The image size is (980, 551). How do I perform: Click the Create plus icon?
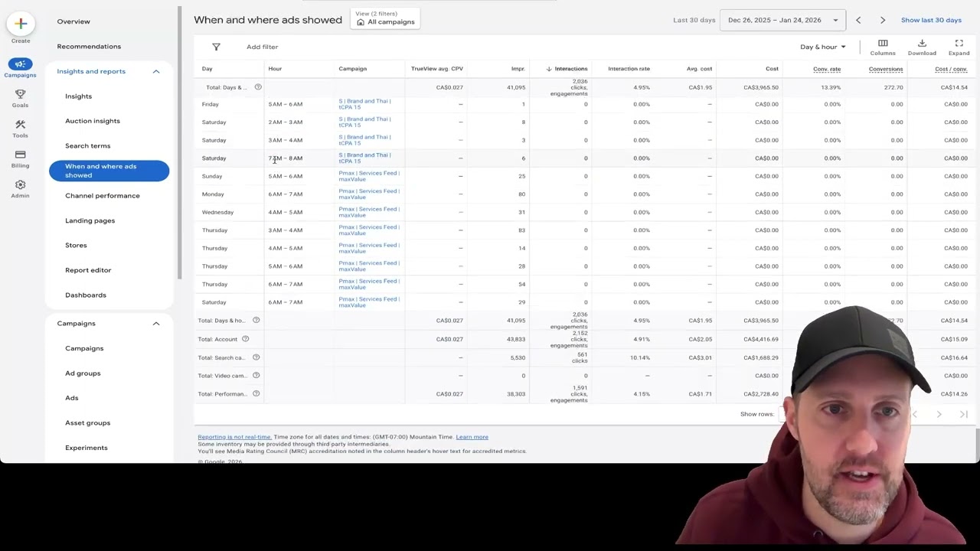coord(21,24)
